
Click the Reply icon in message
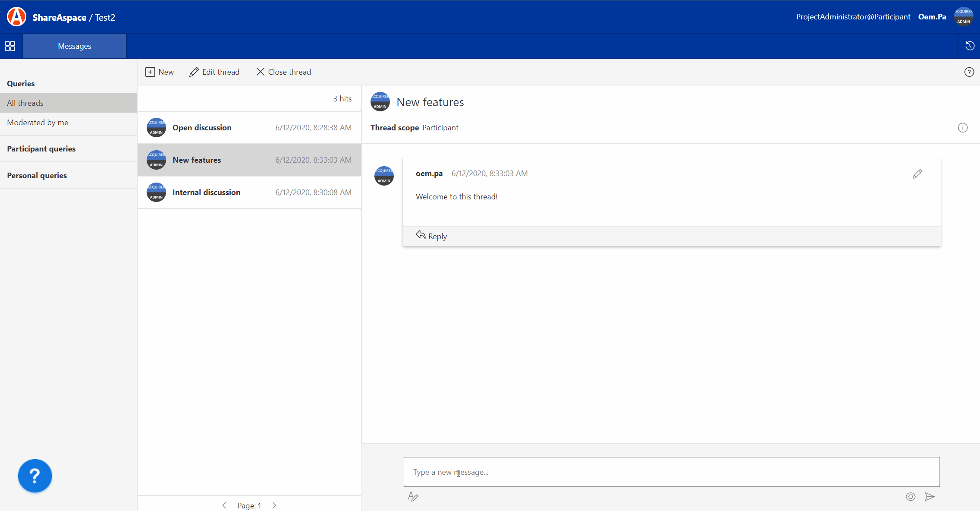[x=420, y=235]
